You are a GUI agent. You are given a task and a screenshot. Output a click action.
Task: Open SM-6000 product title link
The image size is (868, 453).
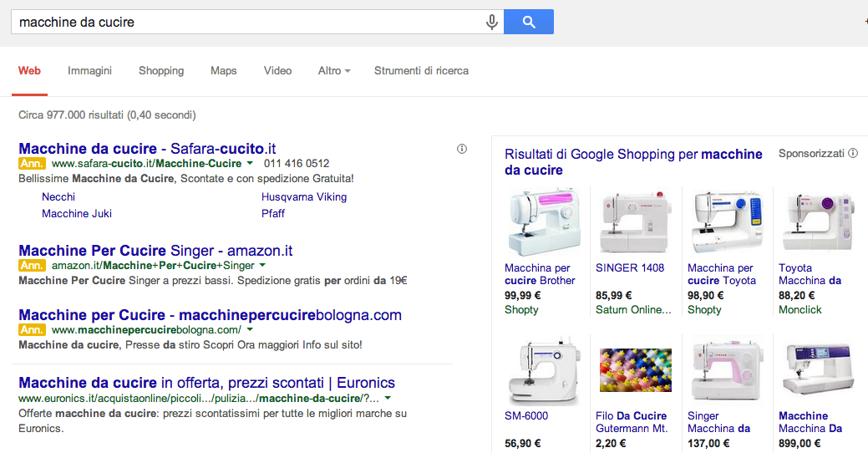pyautogui.click(x=526, y=416)
